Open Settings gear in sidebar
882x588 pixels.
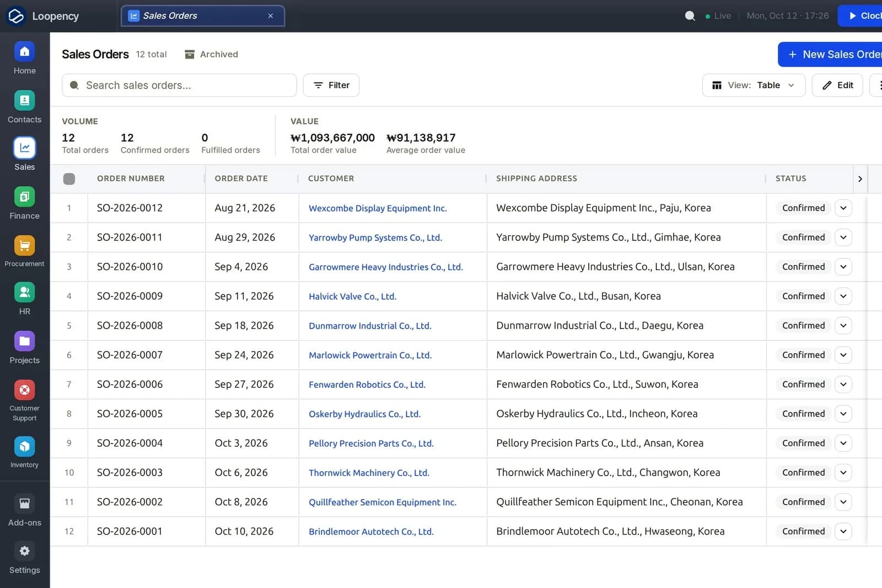(x=24, y=551)
